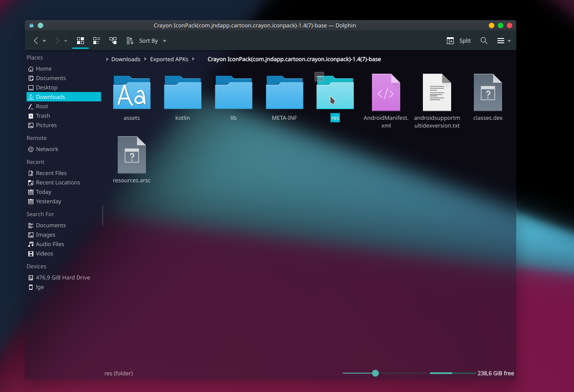Minimize Dolphin with yellow button

[491, 26]
